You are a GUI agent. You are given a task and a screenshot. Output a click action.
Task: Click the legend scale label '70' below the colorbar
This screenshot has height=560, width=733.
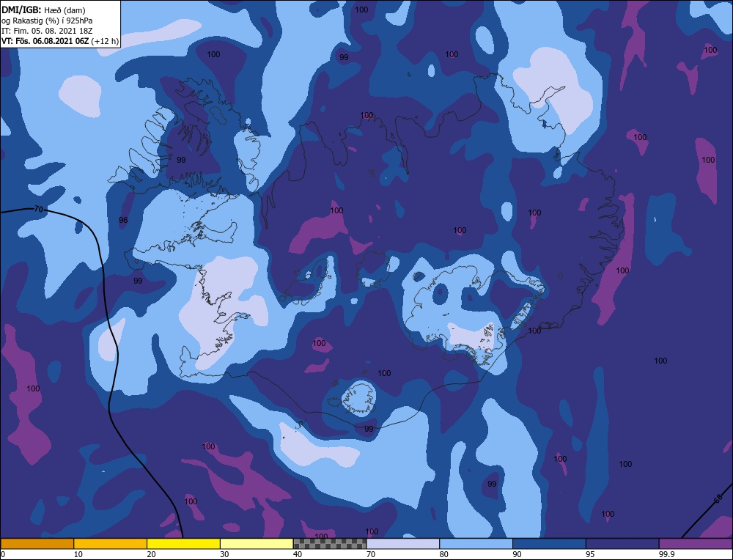pyautogui.click(x=371, y=554)
